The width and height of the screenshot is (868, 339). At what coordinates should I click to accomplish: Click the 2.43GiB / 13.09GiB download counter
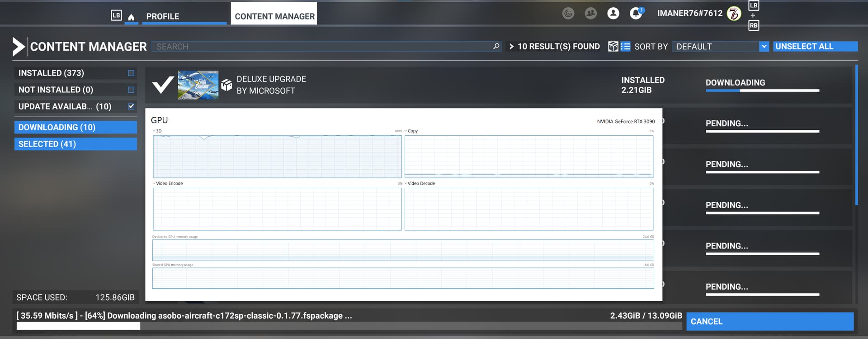646,315
